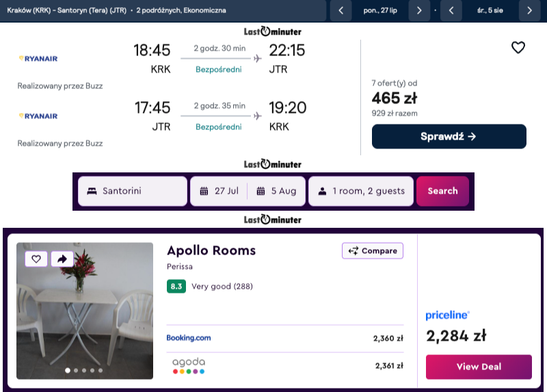The height and width of the screenshot is (392, 547).
Task: Open the 27 Jul check-in date picker
Action: pyautogui.click(x=219, y=191)
